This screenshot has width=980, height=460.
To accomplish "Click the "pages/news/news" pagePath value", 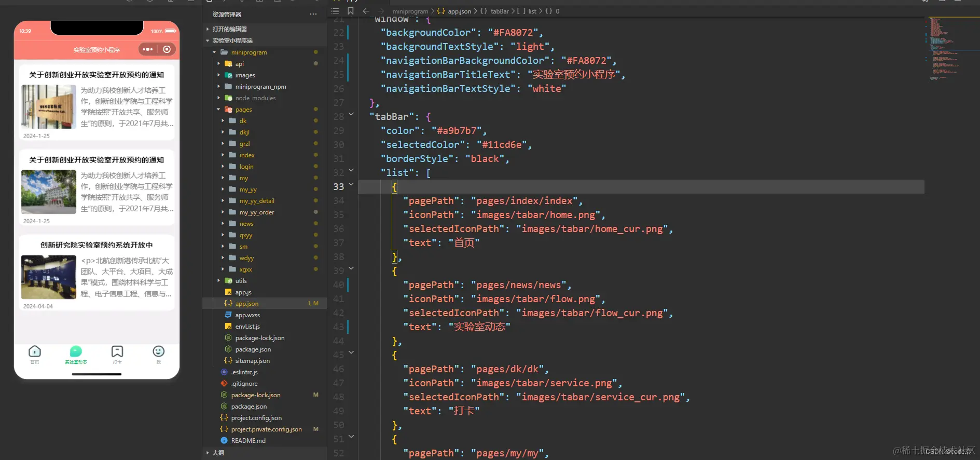I will click(518, 285).
